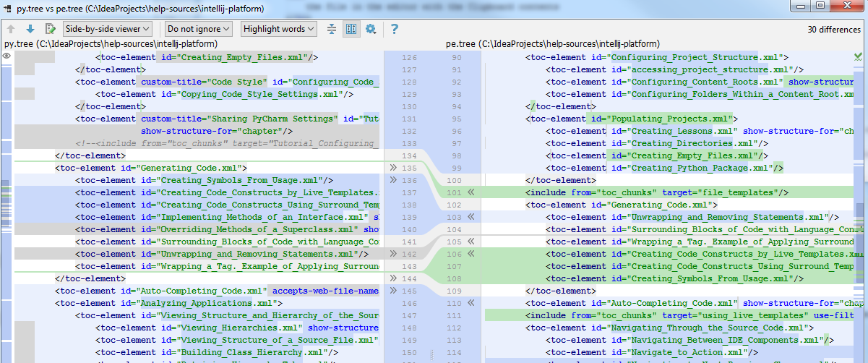Click the Copying_Code_Style_Settings.xml line
Viewport: 868px width, 363px height.
pyautogui.click(x=224, y=94)
